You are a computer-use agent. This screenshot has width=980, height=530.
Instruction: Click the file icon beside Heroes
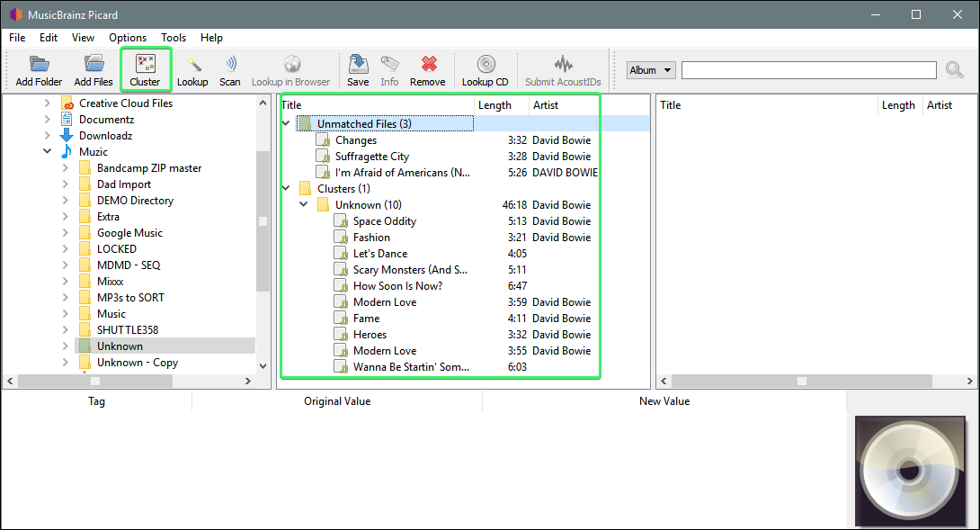point(341,335)
